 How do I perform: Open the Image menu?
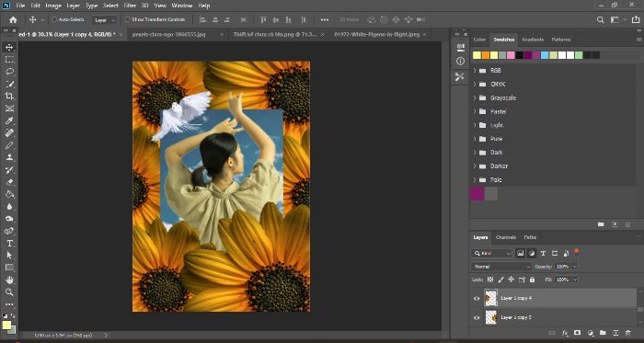click(x=53, y=6)
